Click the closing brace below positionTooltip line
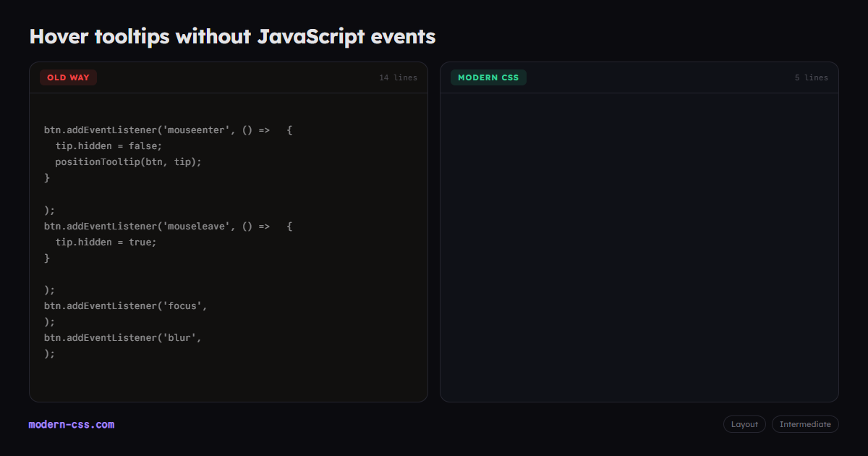This screenshot has height=456, width=868. point(47,178)
